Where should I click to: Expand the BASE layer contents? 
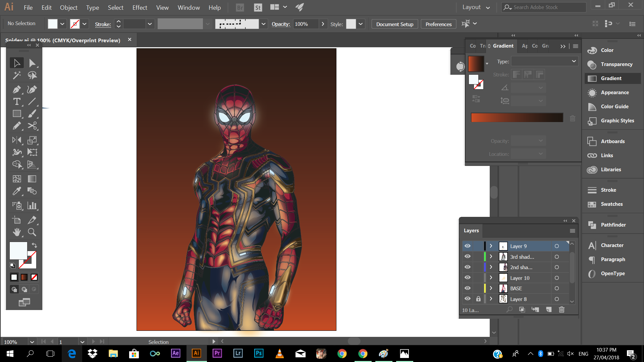pos(491,288)
